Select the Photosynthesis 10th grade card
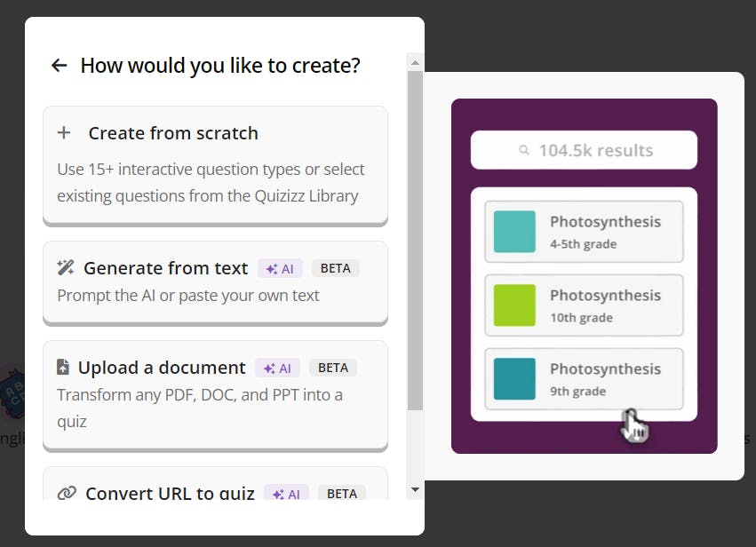This screenshot has height=547, width=756. click(x=584, y=305)
